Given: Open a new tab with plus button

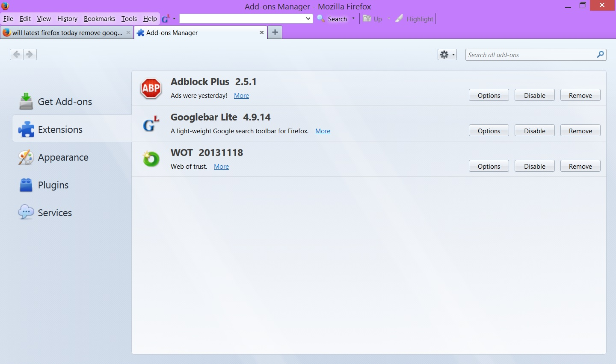Looking at the screenshot, I should [275, 32].
